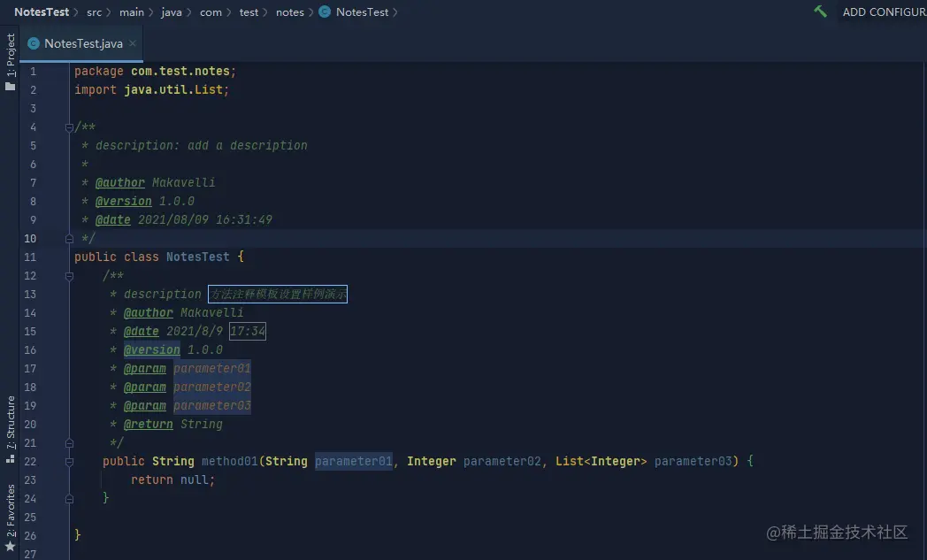
Task: Click the Favorites star icon
Action: [10, 546]
